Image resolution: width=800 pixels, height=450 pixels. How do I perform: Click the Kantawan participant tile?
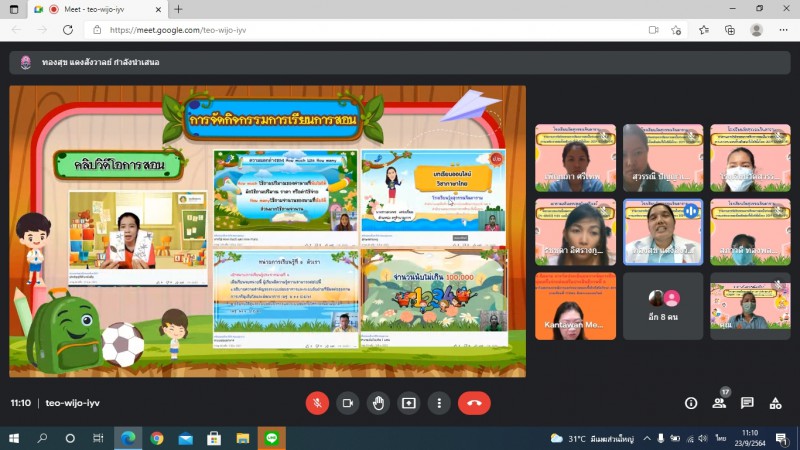(575, 306)
